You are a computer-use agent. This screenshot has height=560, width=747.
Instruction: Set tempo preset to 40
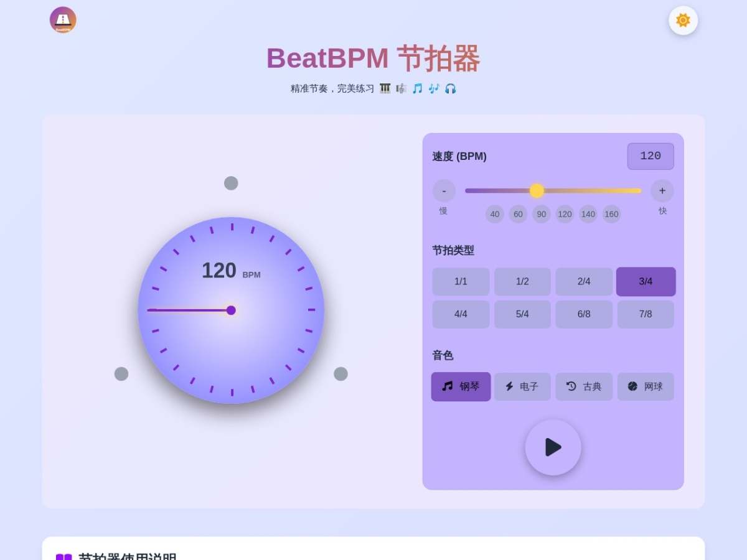pos(495,214)
